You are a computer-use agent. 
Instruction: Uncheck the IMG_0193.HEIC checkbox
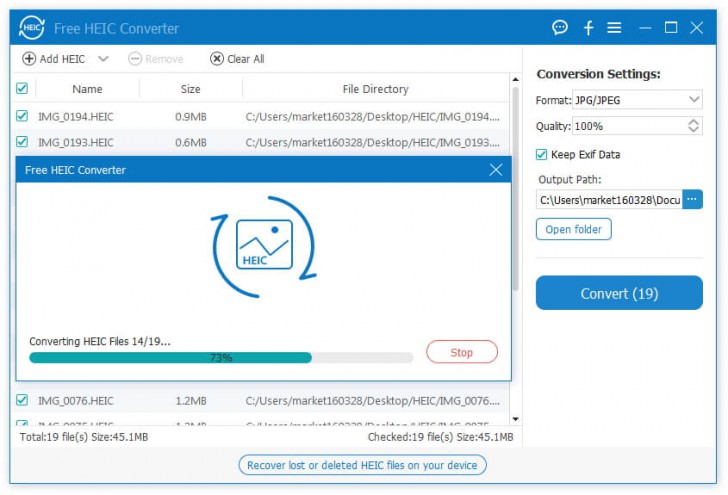22,142
